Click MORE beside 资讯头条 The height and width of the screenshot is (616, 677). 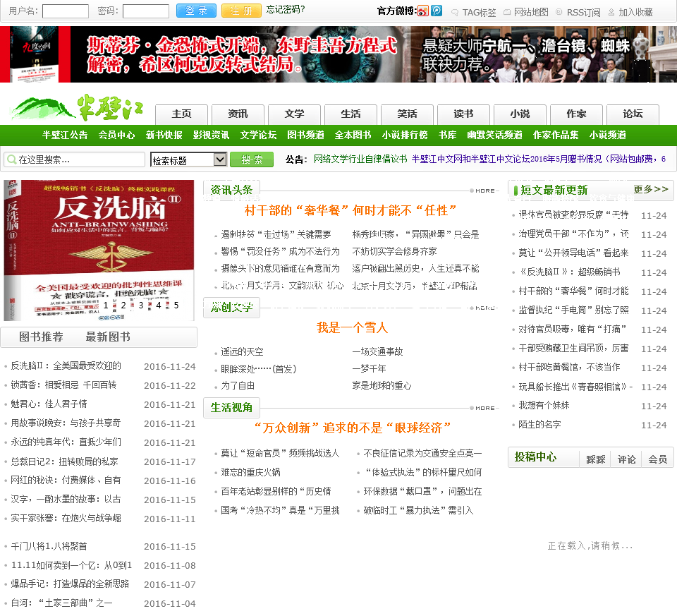[485, 191]
